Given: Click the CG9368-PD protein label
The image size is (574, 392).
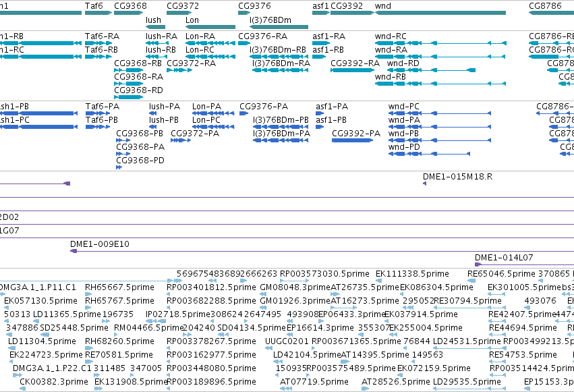Looking at the screenshot, I should (140, 161).
